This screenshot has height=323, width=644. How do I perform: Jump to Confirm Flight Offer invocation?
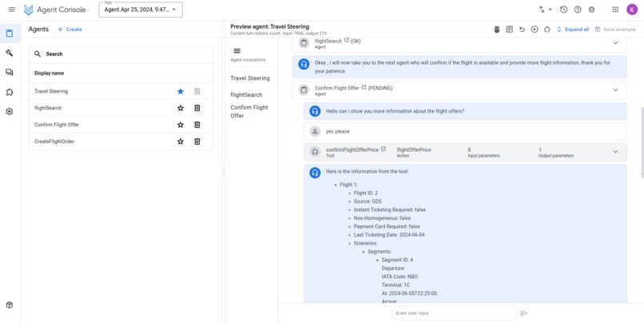(x=249, y=111)
